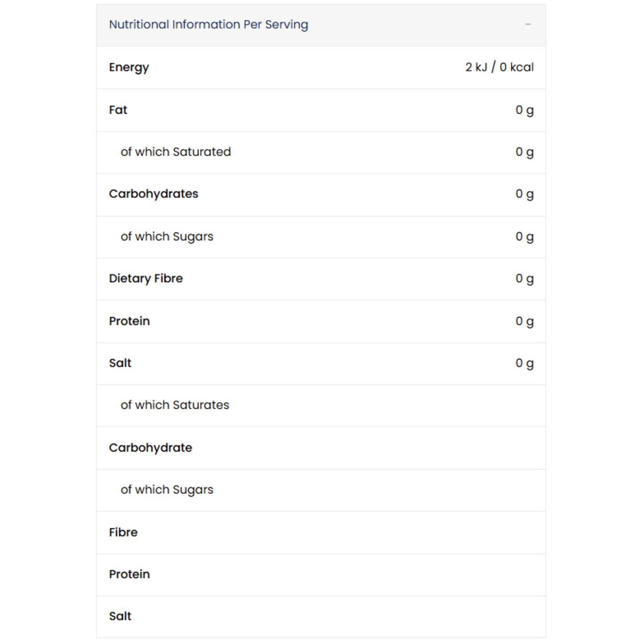Select the Energy row label
Image resolution: width=644 pixels, height=644 pixels.
(129, 67)
